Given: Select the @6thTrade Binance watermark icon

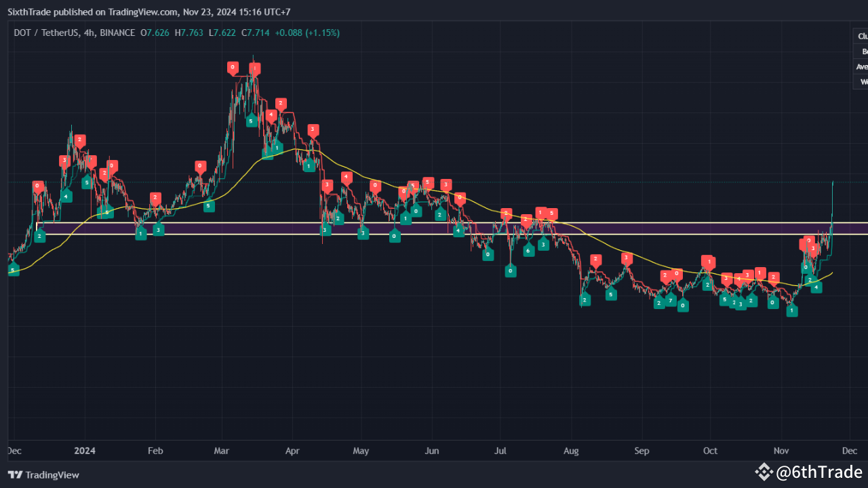Looking at the screenshot, I should point(765,472).
